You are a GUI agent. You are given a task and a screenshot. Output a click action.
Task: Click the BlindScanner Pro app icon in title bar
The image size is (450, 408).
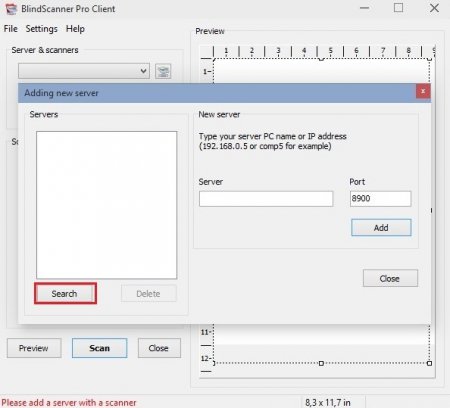click(11, 9)
